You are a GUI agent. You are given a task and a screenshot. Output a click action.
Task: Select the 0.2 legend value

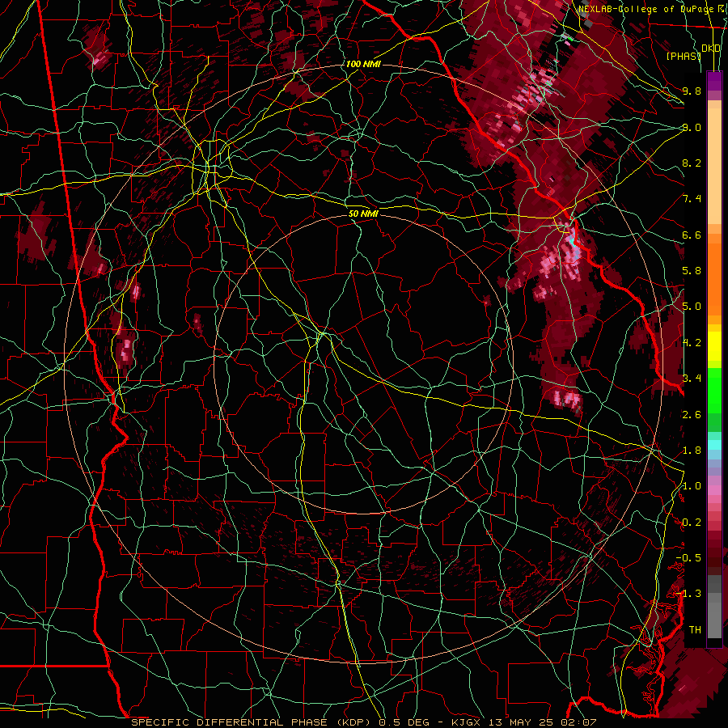pyautogui.click(x=692, y=523)
